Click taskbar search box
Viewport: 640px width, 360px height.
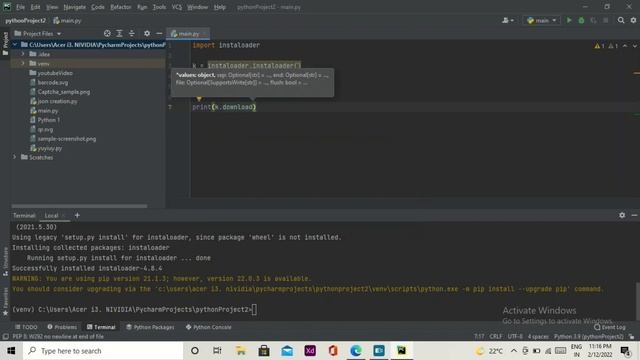click(x=103, y=351)
